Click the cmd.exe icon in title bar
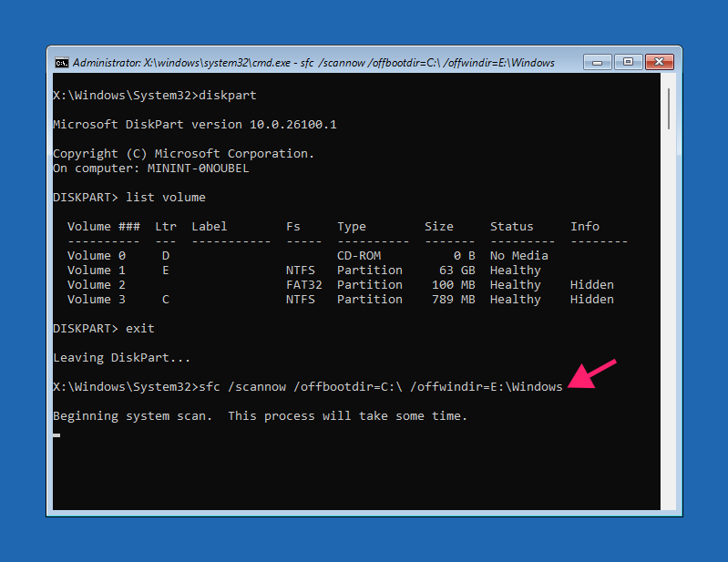 coord(61,62)
